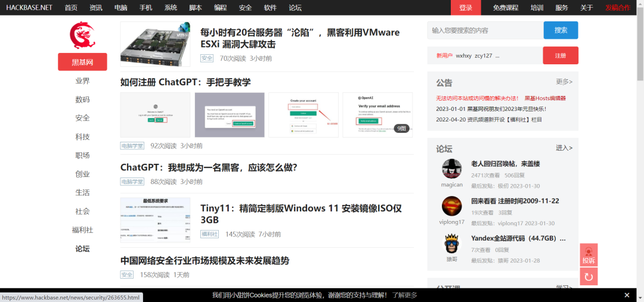Open 服务 in top bar
Image resolution: width=644 pixels, height=302 pixels.
562,7
